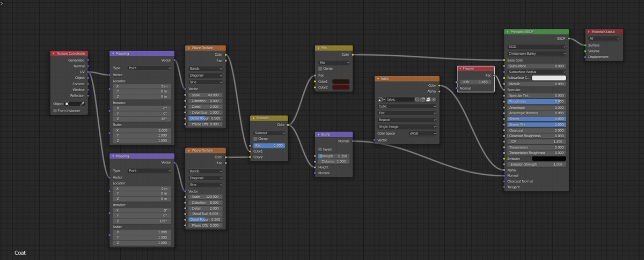Toggle Clamp checkbox in Mix node

click(320, 69)
